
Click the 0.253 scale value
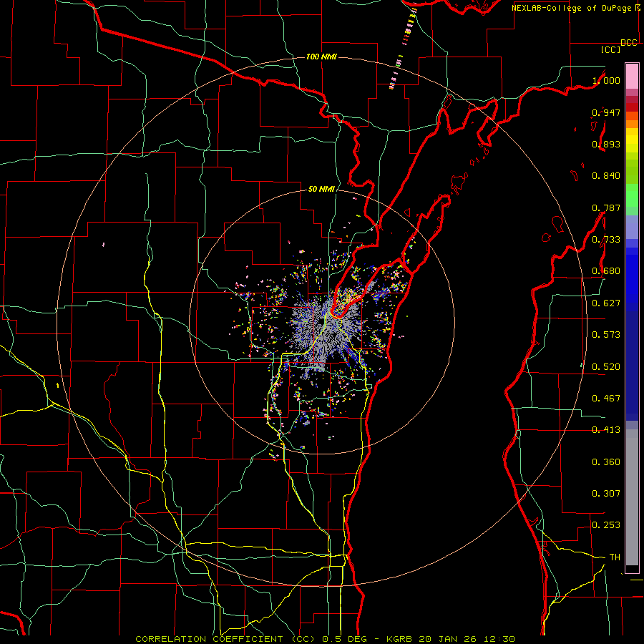[x=606, y=525]
